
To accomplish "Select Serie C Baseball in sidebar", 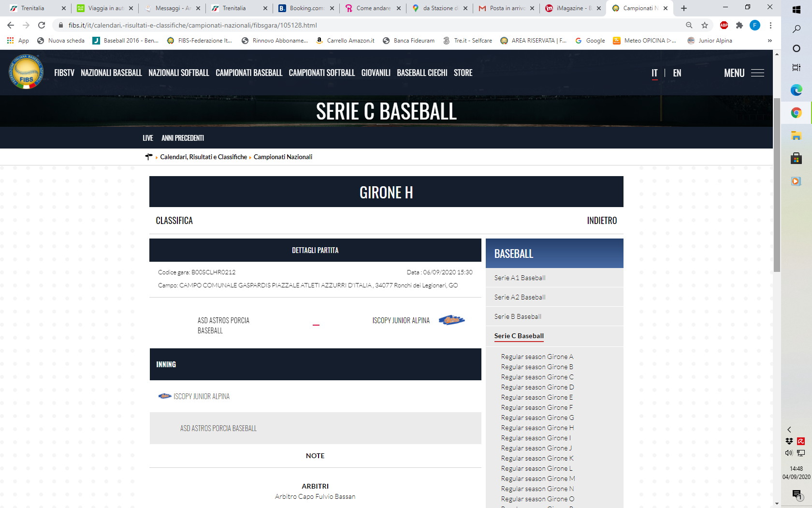I will coord(519,336).
